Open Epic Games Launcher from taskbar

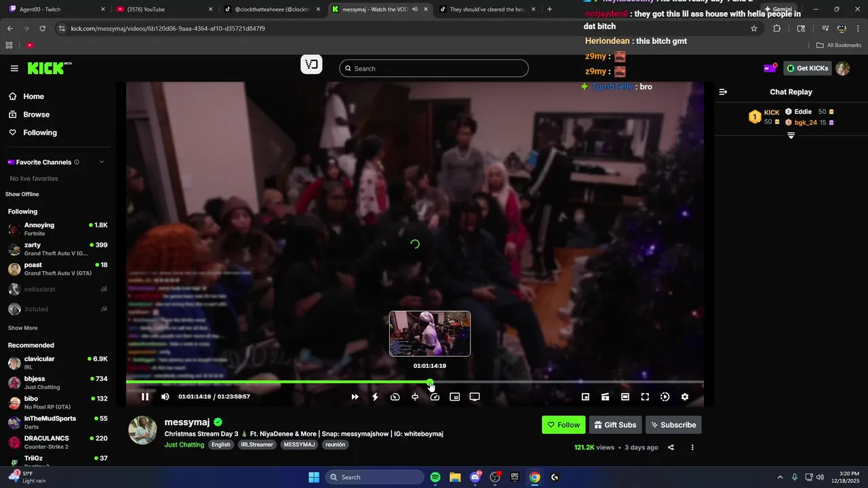tap(515, 477)
